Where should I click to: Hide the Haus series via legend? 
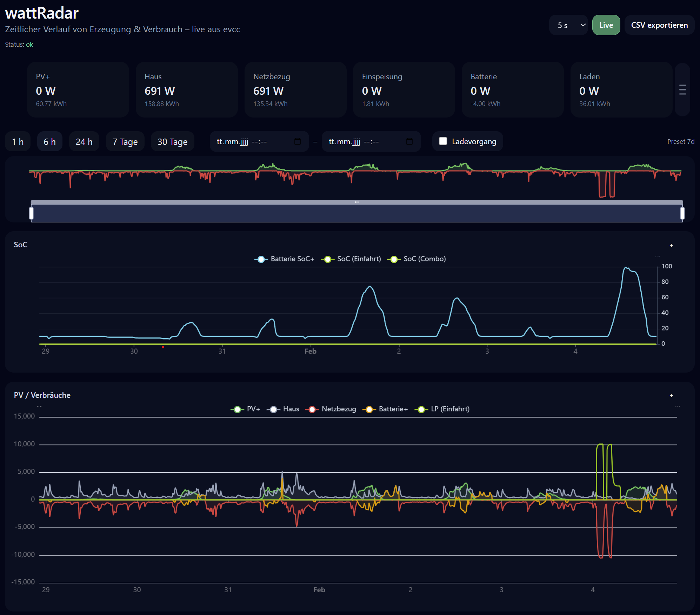coord(273,409)
